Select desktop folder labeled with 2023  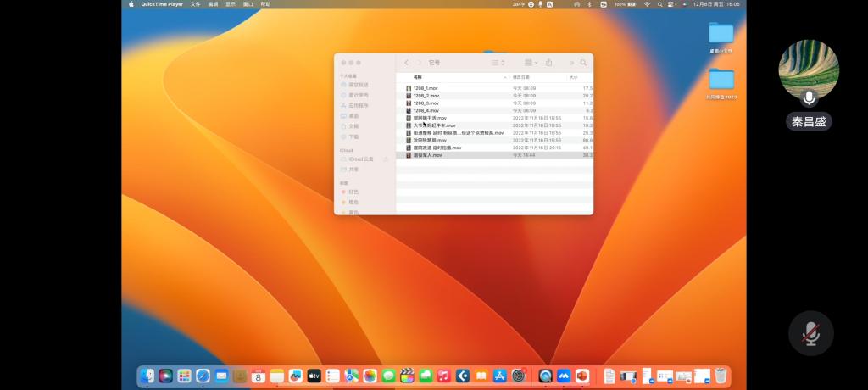[x=721, y=79]
